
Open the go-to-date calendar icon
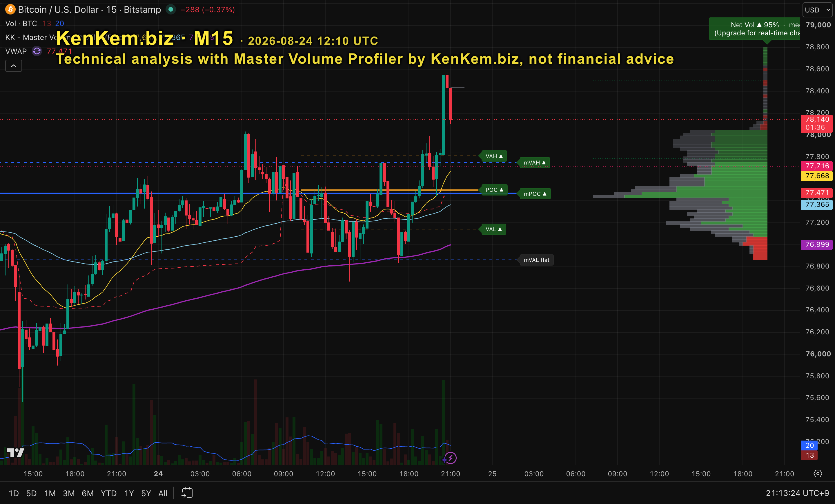click(187, 493)
